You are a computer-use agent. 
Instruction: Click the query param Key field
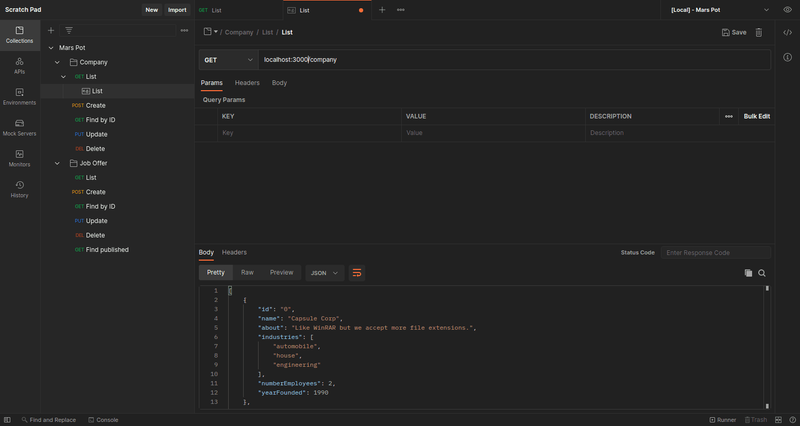point(309,133)
